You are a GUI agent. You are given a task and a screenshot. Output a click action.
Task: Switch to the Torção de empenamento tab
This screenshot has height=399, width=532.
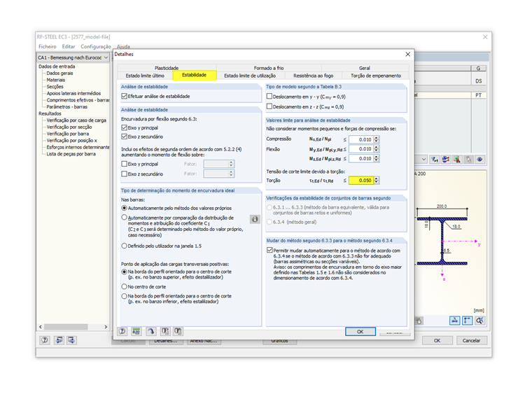376,76
